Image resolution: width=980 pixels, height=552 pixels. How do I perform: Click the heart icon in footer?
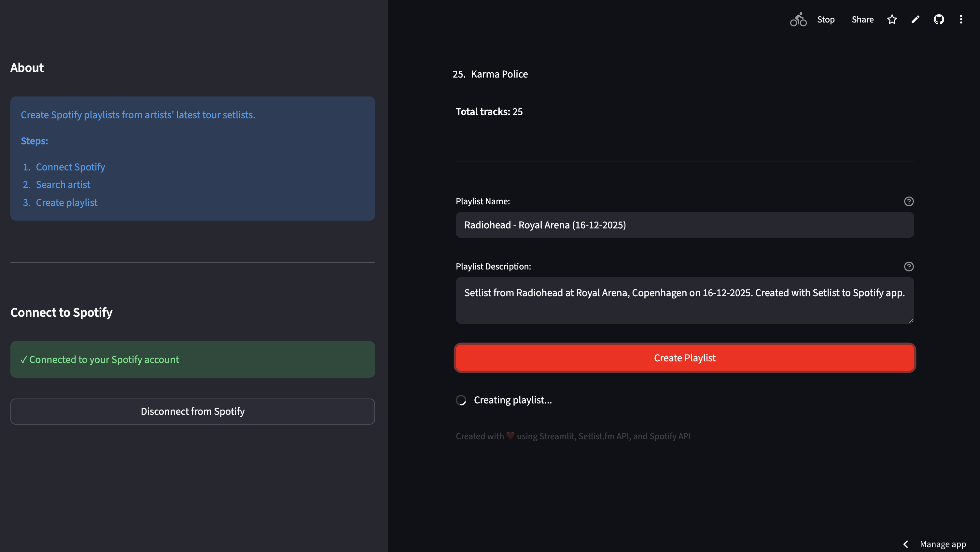coord(510,436)
